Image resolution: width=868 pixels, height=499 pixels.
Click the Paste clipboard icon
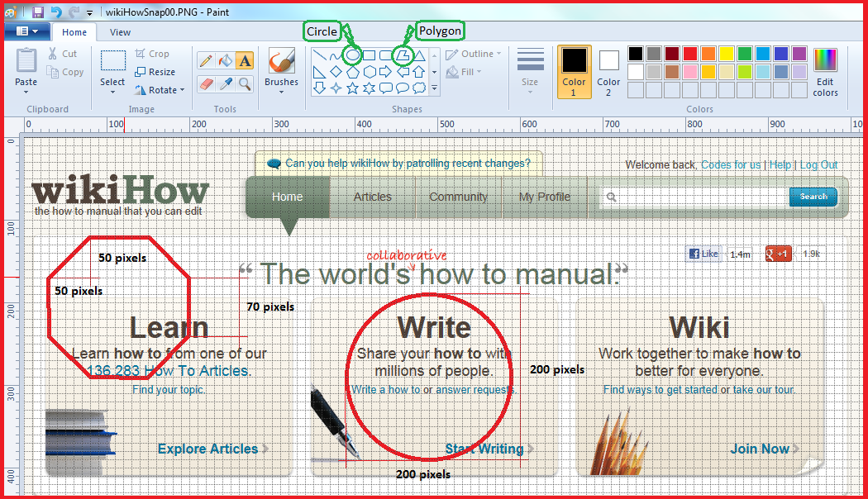pos(26,60)
